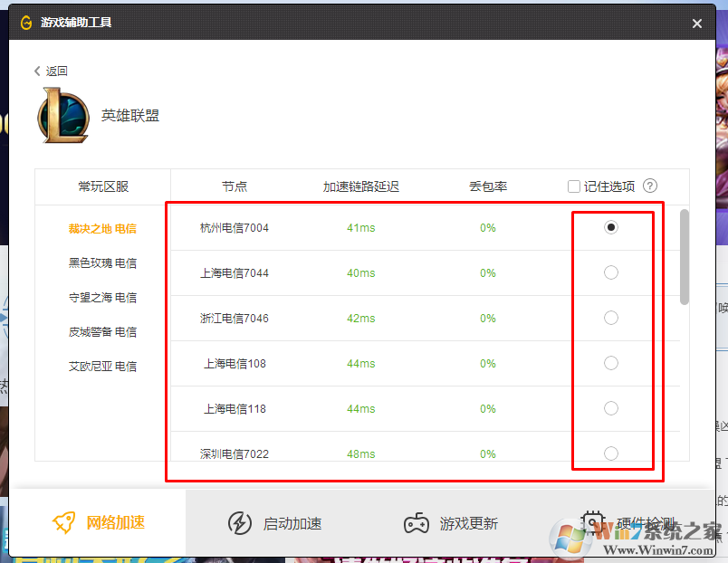Click the 0% packet loss for 上海电信7044

488,273
